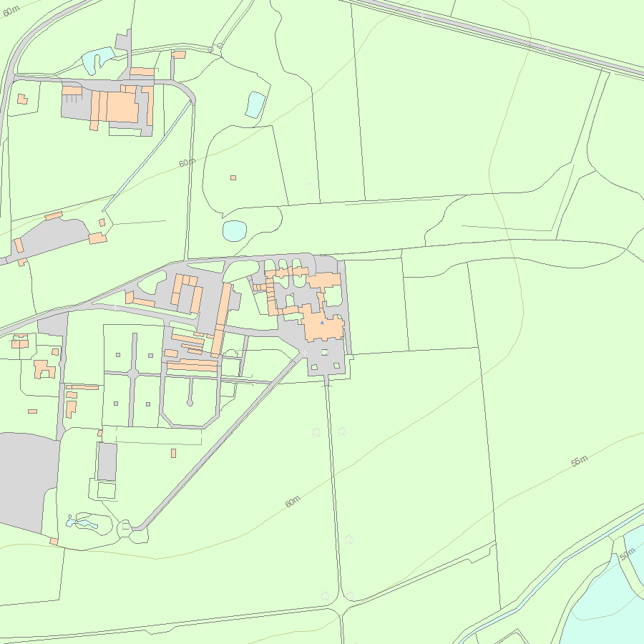Click the 60m label at the top-left map corner
This screenshot has height=644, width=644.
(x=11, y=11)
